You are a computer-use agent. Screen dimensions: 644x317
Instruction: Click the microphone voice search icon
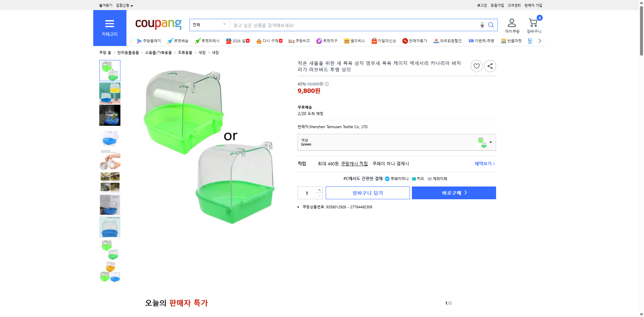pos(482,25)
